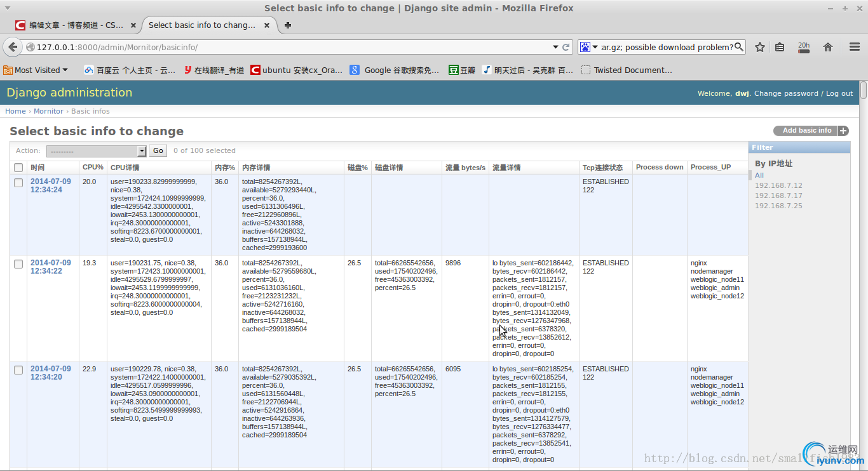Screen dimensions: 868x471
Task: Click the Change password link
Action: 786,93
